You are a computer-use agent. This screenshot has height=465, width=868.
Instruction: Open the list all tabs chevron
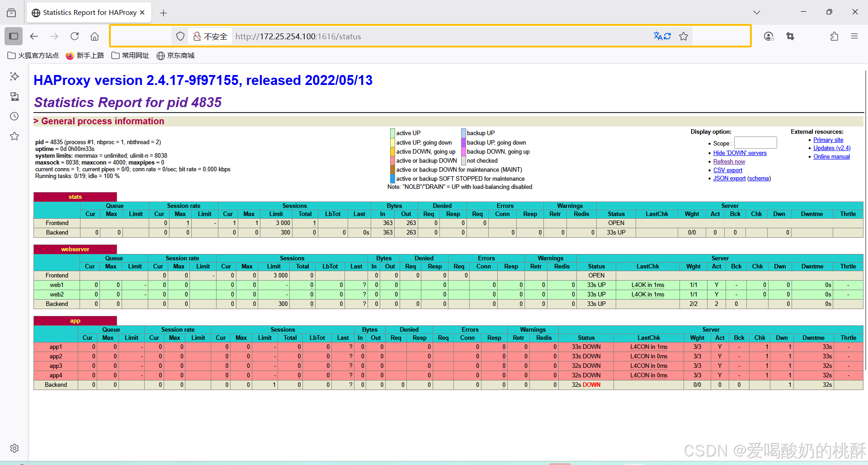click(757, 13)
